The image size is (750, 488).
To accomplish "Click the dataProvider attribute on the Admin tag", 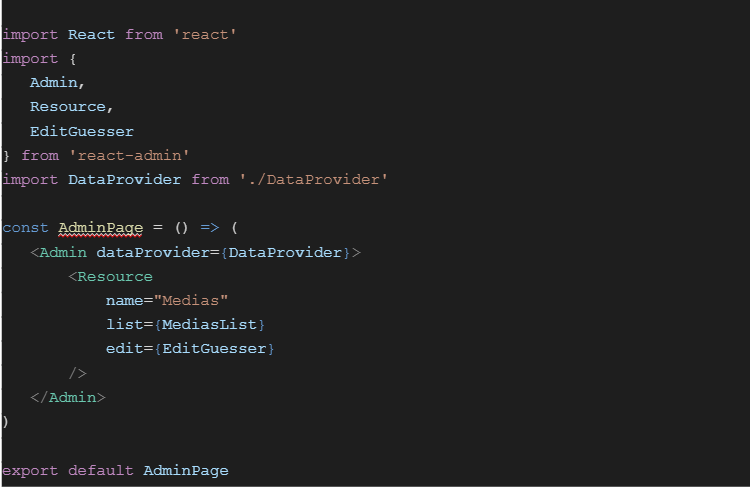I will click(x=152, y=252).
